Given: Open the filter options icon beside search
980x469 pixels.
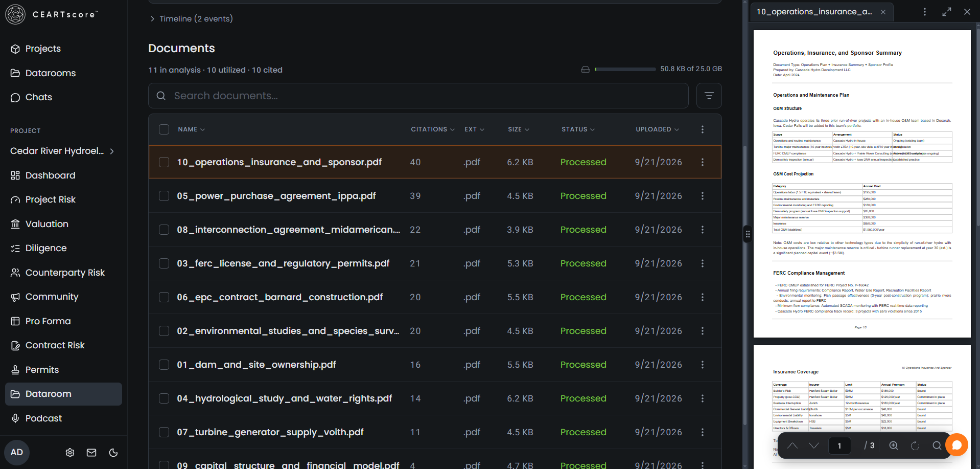Looking at the screenshot, I should [x=709, y=96].
